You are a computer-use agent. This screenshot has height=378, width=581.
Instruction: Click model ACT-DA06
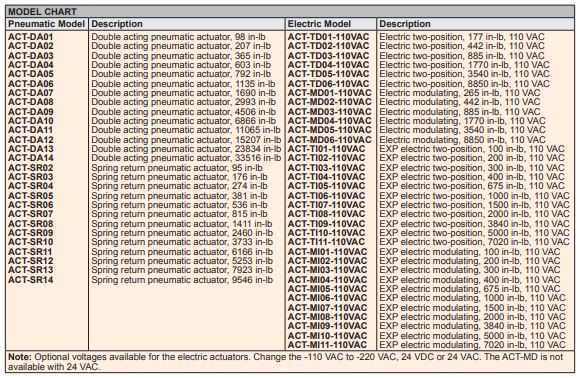[x=31, y=84]
